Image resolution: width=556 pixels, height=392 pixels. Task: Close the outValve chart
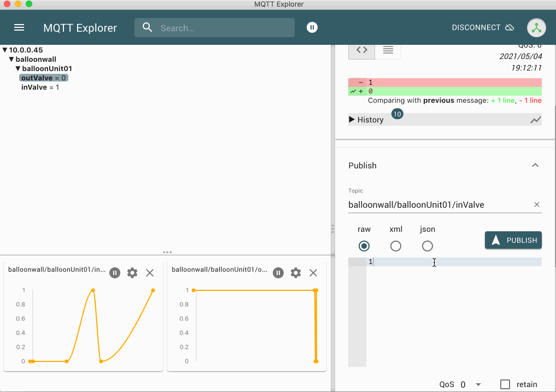313,273
